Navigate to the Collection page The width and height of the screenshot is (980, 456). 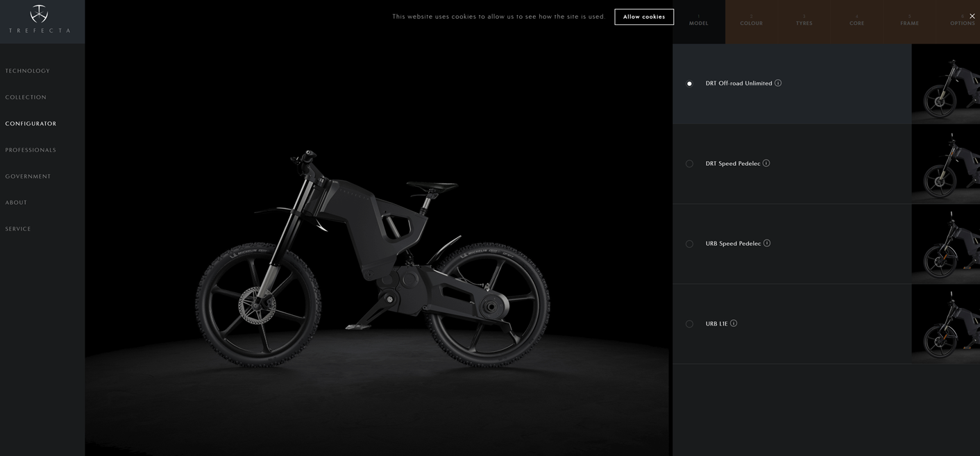(x=26, y=97)
